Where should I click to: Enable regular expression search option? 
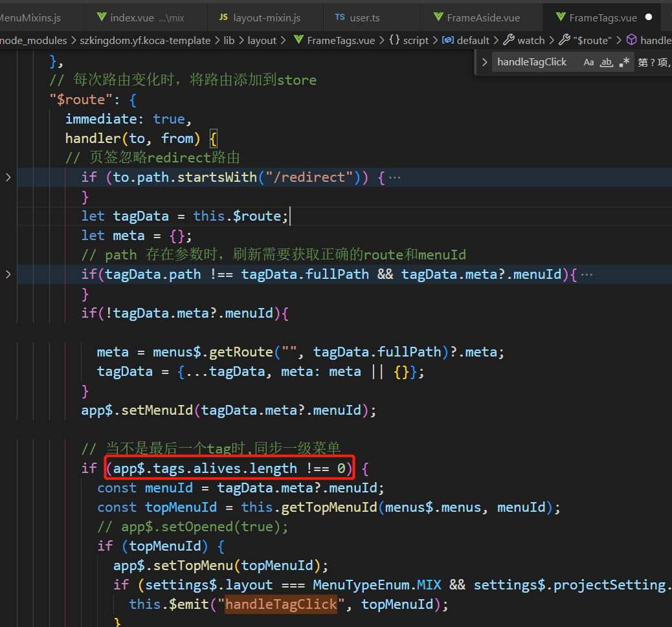point(624,62)
